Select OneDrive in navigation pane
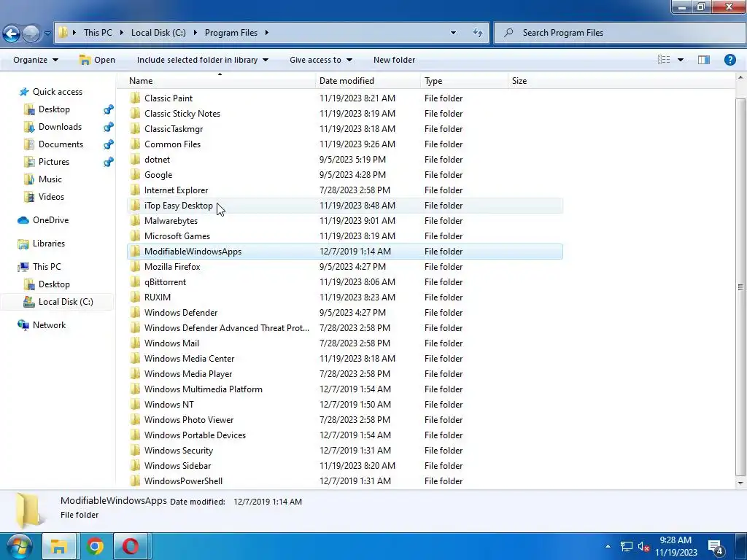This screenshot has width=747, height=560. [50, 220]
